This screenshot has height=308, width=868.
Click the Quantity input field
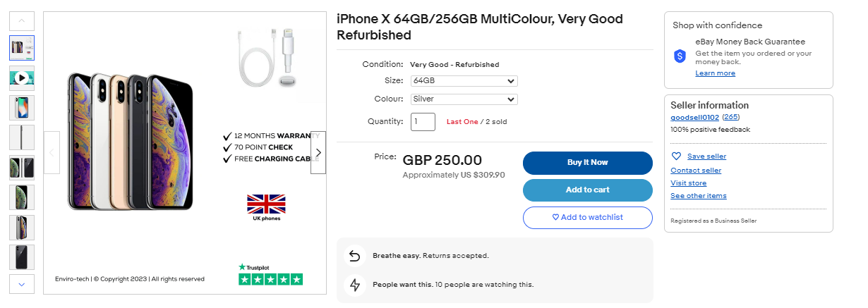pyautogui.click(x=423, y=122)
